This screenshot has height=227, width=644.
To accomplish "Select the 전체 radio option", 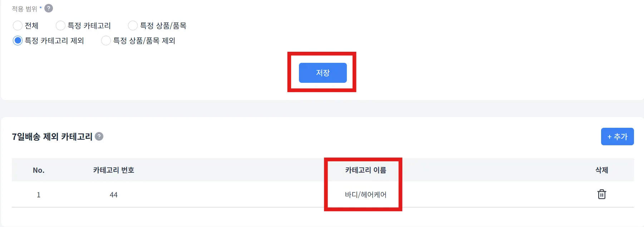I will pos(18,26).
